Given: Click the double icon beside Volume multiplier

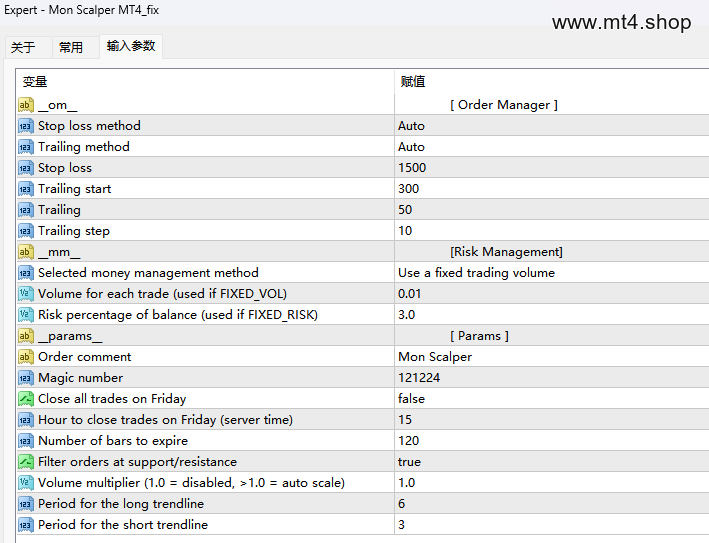Looking at the screenshot, I should [26, 483].
